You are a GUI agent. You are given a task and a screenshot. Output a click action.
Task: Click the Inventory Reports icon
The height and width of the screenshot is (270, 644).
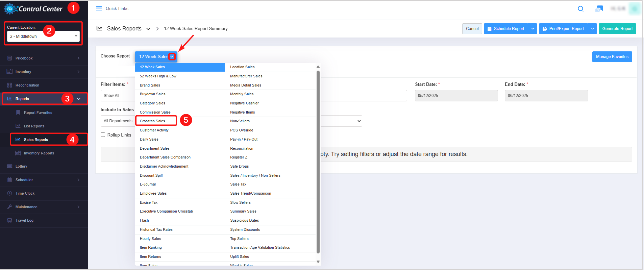[18, 153]
